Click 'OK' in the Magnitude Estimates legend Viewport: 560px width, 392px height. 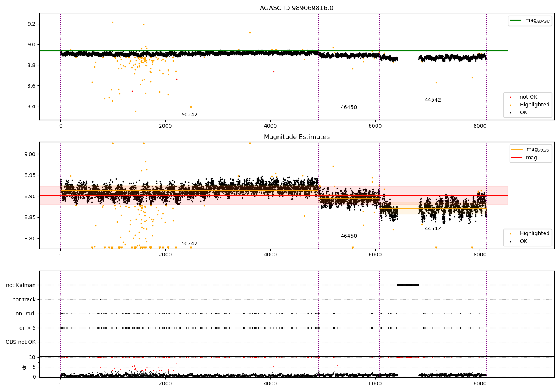point(523,242)
